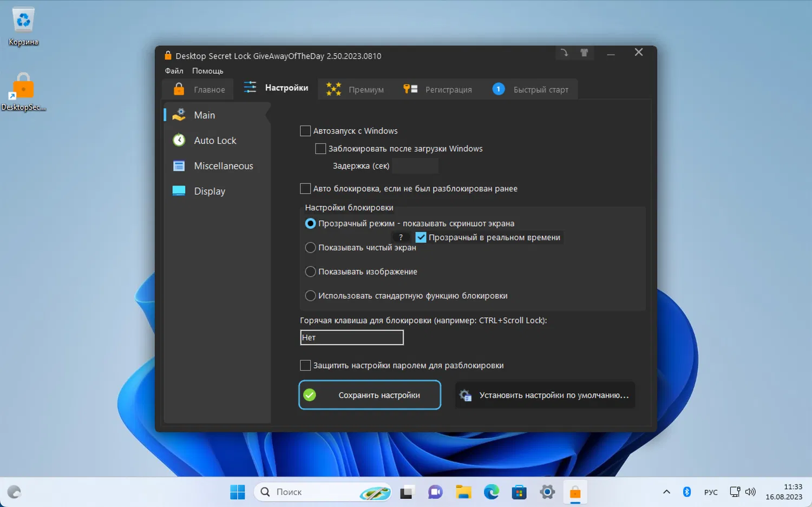The width and height of the screenshot is (812, 507).
Task: Choose Показывать изображение radio option
Action: [x=310, y=272]
